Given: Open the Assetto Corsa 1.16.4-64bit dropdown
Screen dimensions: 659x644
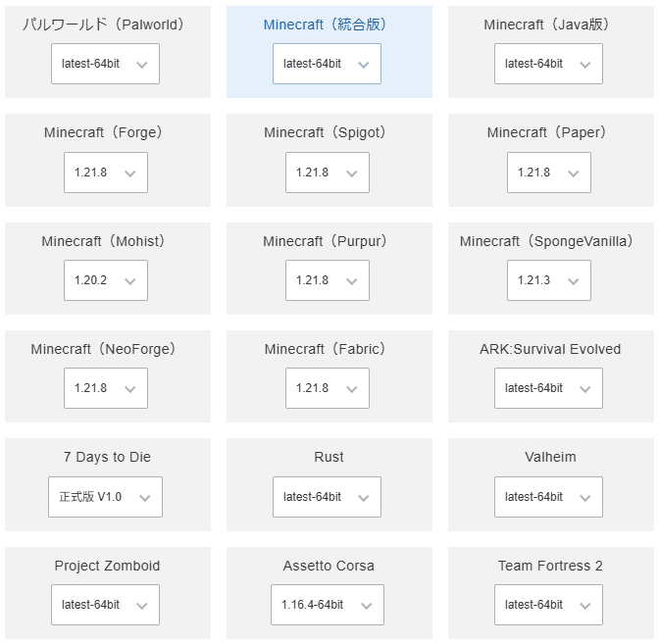Looking at the screenshot, I should pos(327,605).
